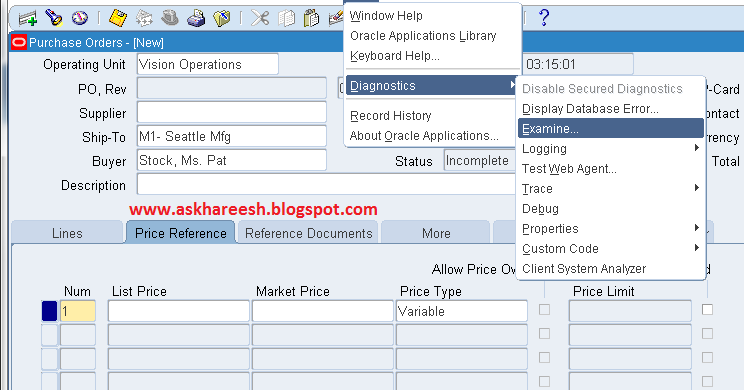This screenshot has width=744, height=390.
Task: Open the More tab
Action: [x=436, y=233]
